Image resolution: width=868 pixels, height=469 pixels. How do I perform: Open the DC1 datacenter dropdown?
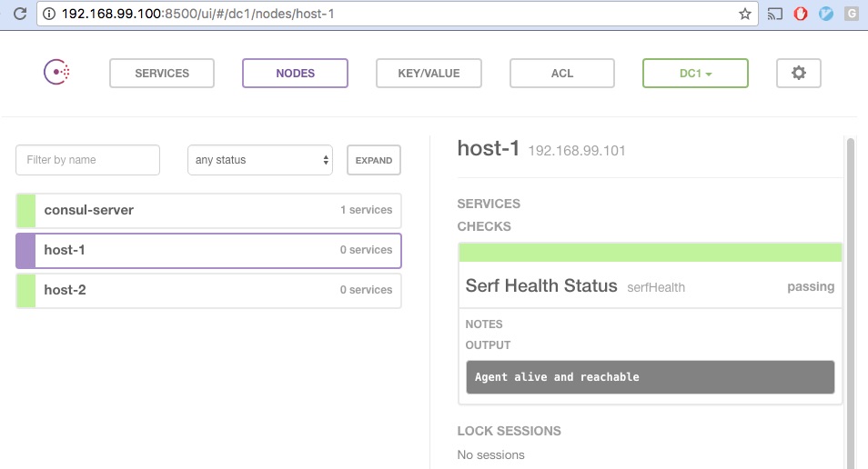[695, 73]
